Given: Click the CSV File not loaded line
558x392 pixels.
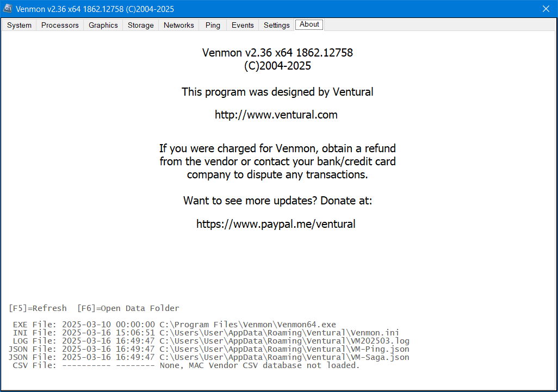Looking at the screenshot, I should (x=186, y=365).
